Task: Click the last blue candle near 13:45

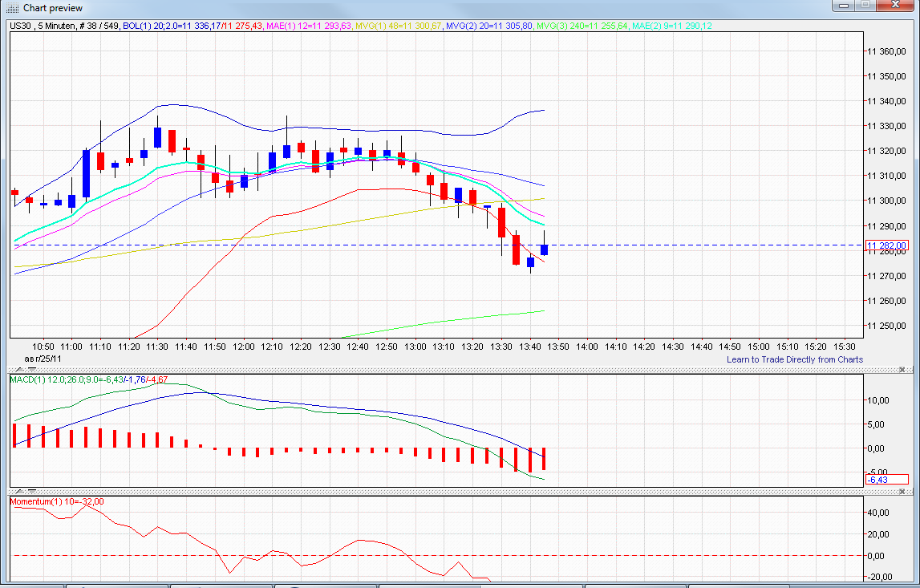Action: 545,250
